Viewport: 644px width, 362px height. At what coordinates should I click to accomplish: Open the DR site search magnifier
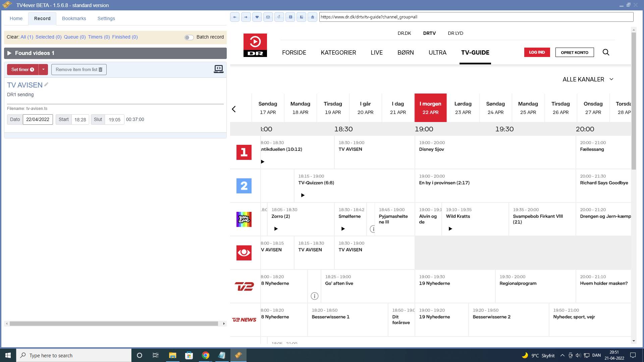pos(606,52)
